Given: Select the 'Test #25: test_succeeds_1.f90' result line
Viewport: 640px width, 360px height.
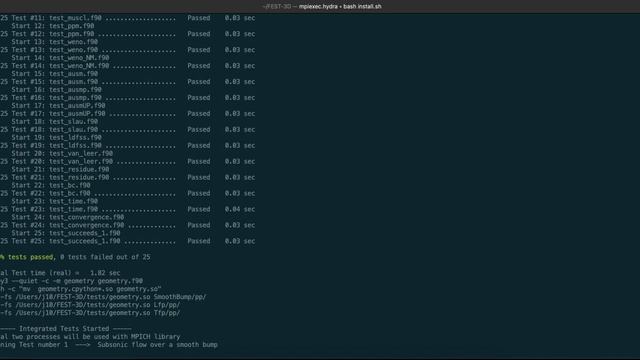Looking at the screenshot, I should pos(128,241).
